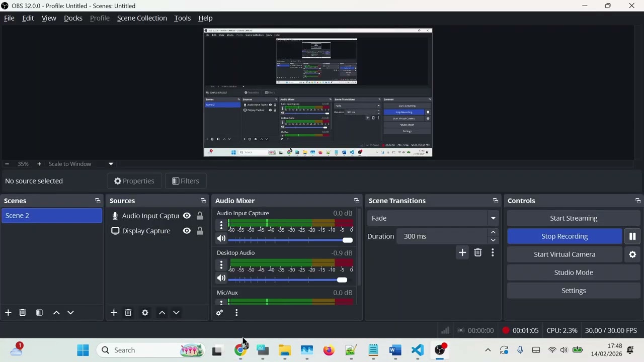Decrease transition duration with down arrow

click(x=493, y=240)
